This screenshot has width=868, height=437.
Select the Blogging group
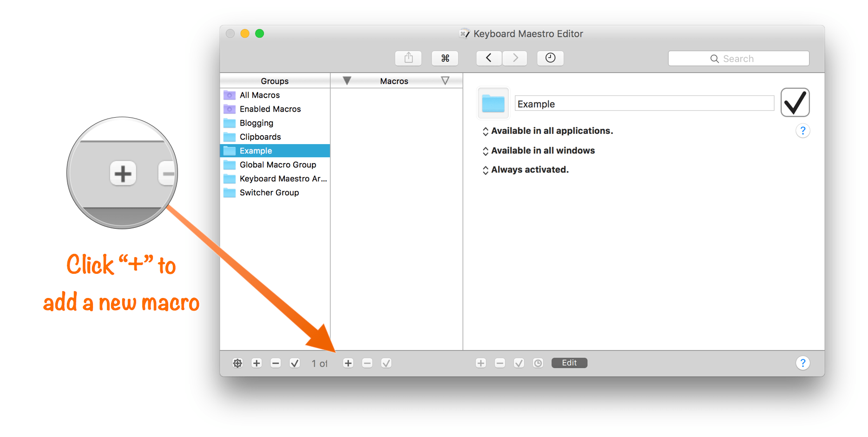pyautogui.click(x=275, y=123)
